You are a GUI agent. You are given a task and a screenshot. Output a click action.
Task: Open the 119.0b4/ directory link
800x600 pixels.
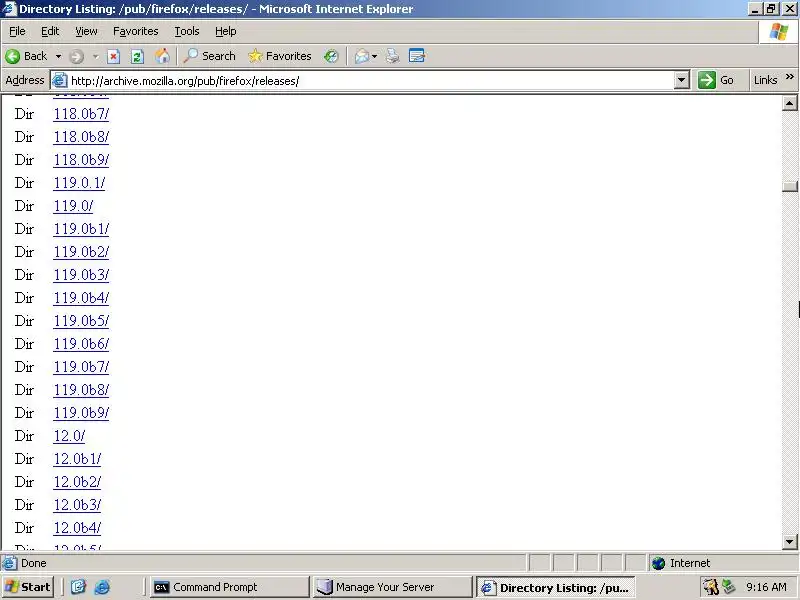[81, 297]
